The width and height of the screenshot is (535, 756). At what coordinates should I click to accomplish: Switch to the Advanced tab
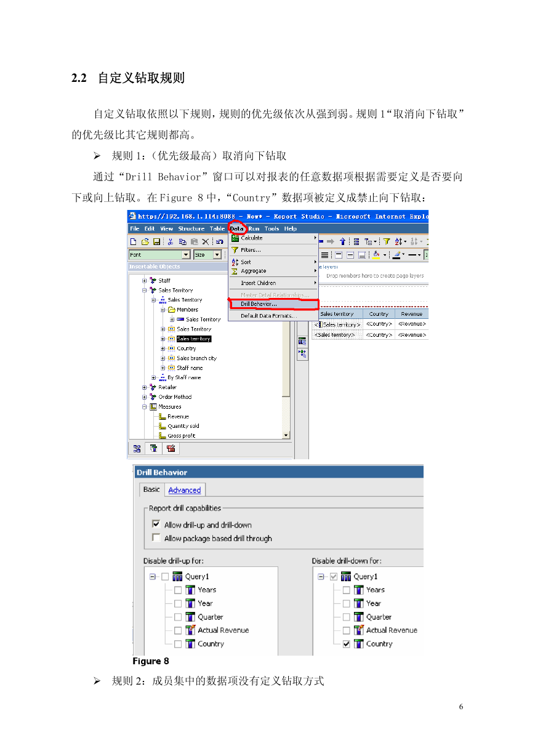coord(185,490)
